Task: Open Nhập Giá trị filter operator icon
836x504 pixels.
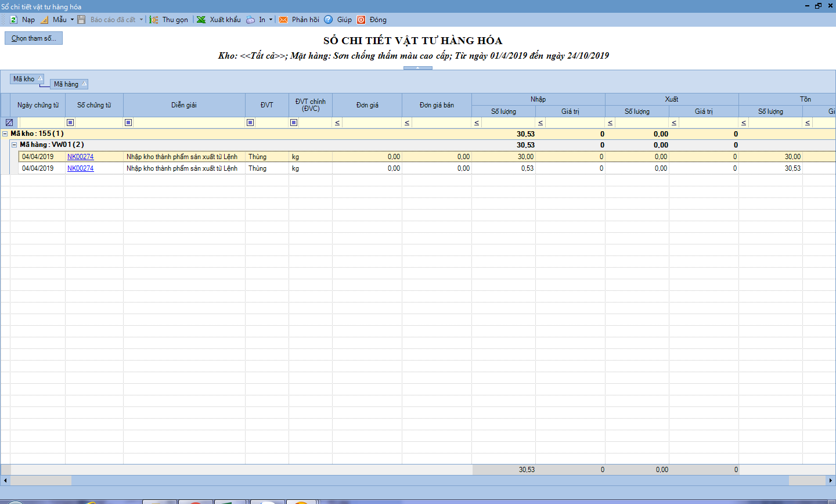Action: [540, 123]
